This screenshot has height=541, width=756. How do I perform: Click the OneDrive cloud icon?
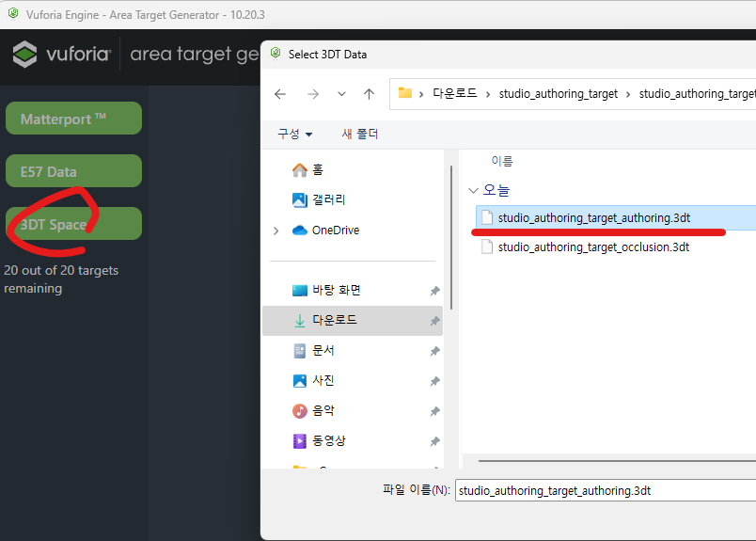(x=299, y=231)
